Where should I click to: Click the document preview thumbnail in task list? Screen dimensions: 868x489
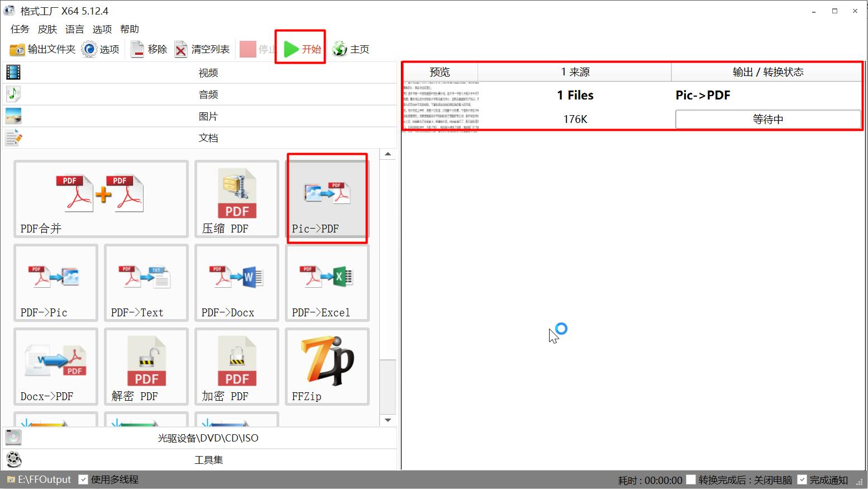(440, 106)
